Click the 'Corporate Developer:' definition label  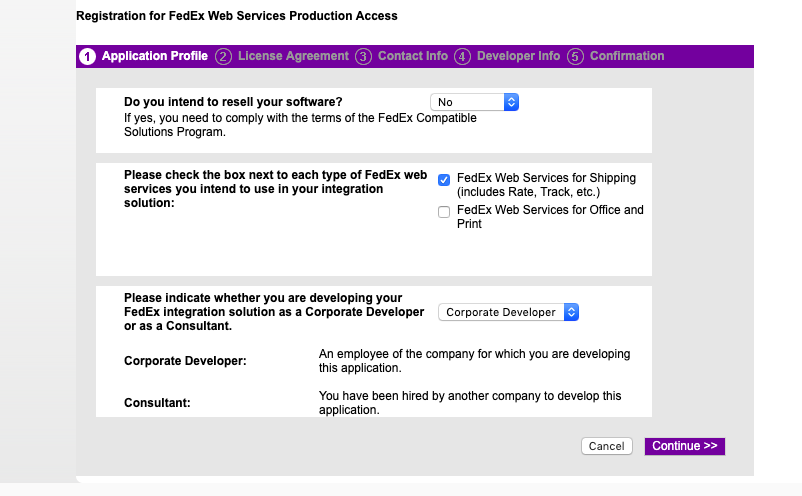(185, 361)
